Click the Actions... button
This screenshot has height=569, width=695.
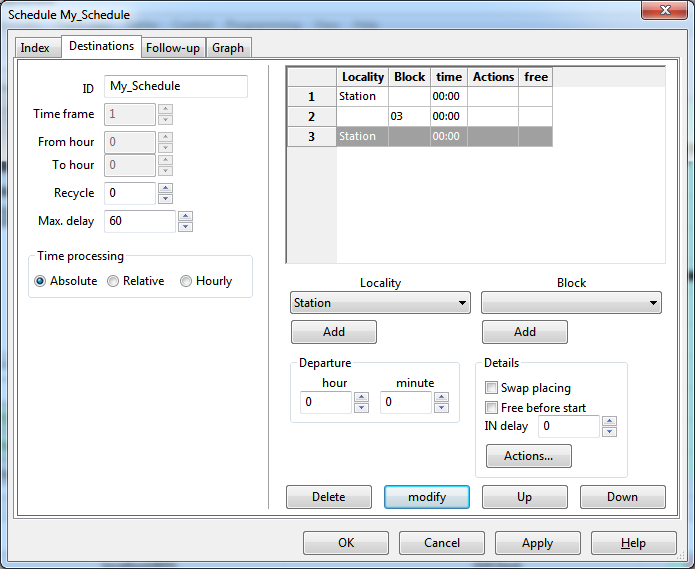click(528, 456)
